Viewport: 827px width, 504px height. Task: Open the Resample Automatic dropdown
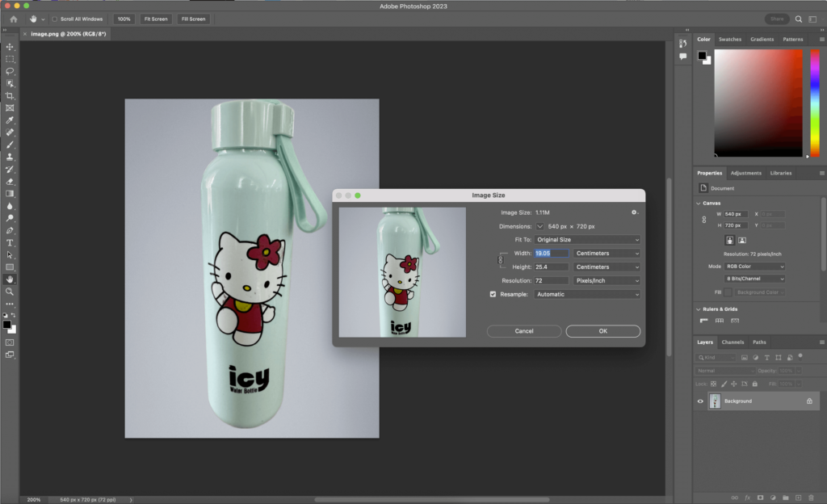[587, 294]
